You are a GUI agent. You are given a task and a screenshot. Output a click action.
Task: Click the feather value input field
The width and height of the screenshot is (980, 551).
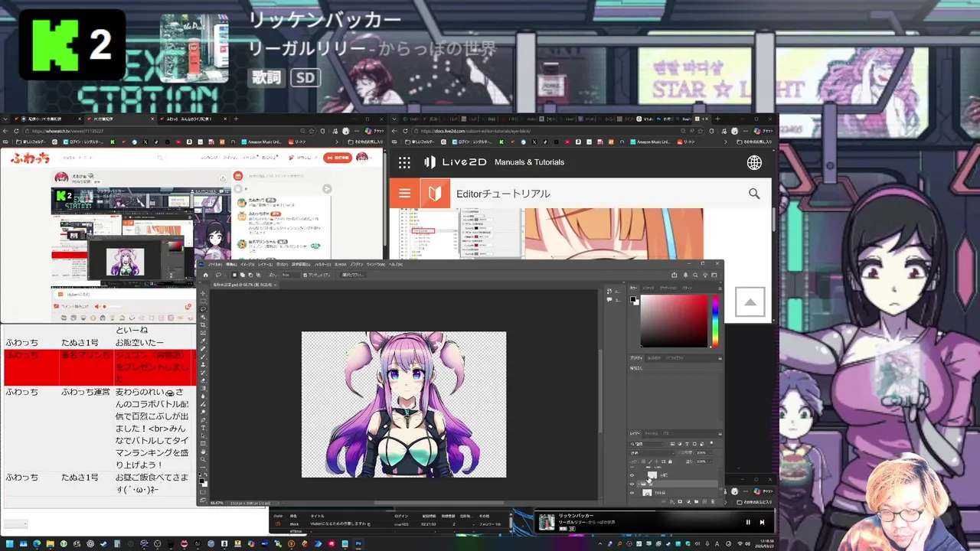(x=291, y=275)
